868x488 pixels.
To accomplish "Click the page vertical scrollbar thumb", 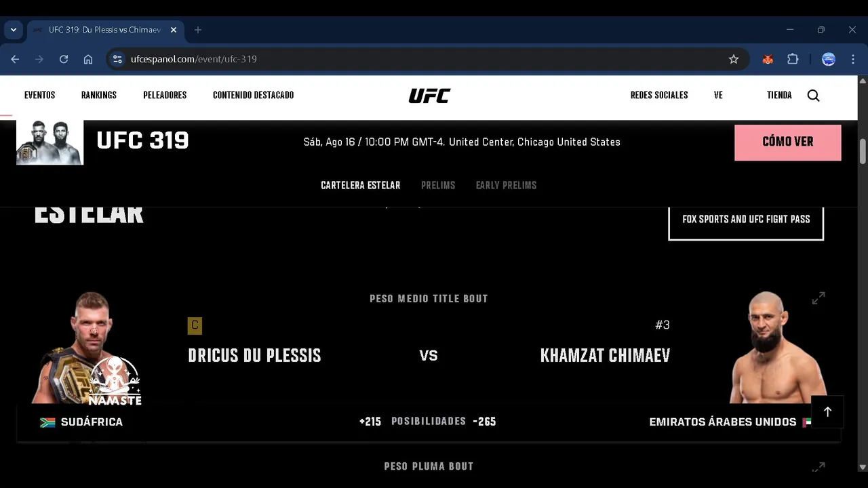I will (x=863, y=150).
